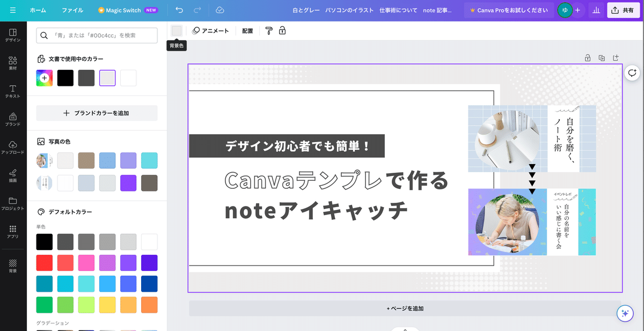This screenshot has height=331, width=644.
Task: Select the white document color swatch
Action: (128, 78)
